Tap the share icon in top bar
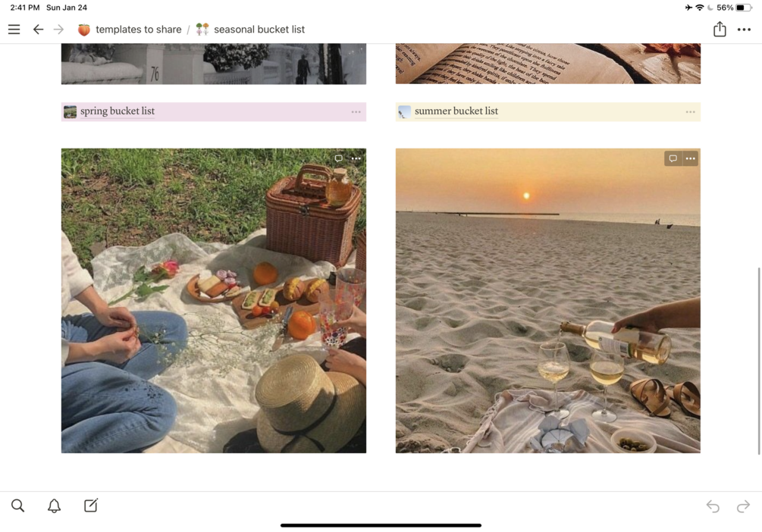 tap(720, 29)
